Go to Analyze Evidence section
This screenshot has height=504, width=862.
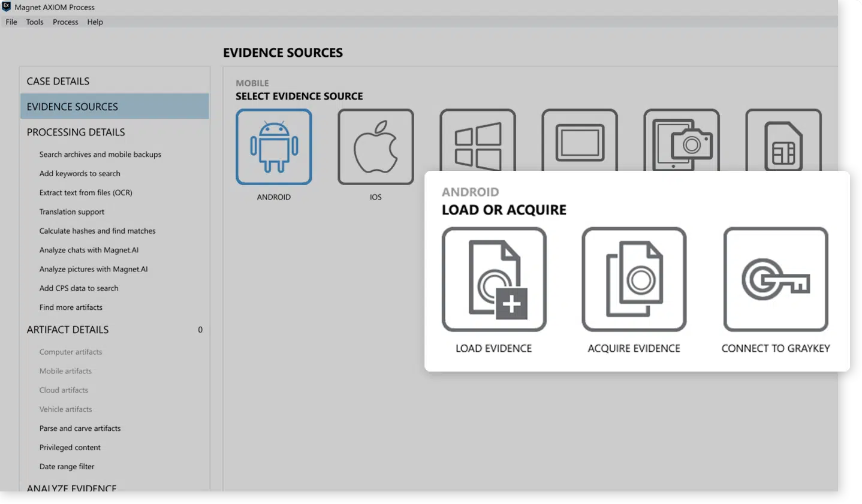pos(71,488)
